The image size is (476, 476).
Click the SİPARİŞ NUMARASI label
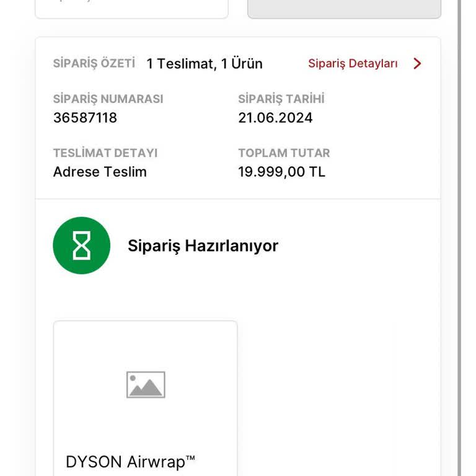pyautogui.click(x=108, y=99)
